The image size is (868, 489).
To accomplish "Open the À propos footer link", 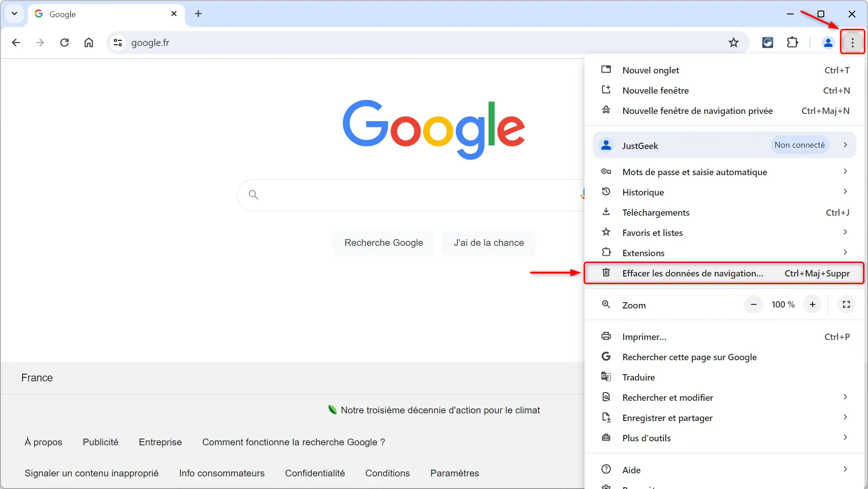I will point(44,442).
